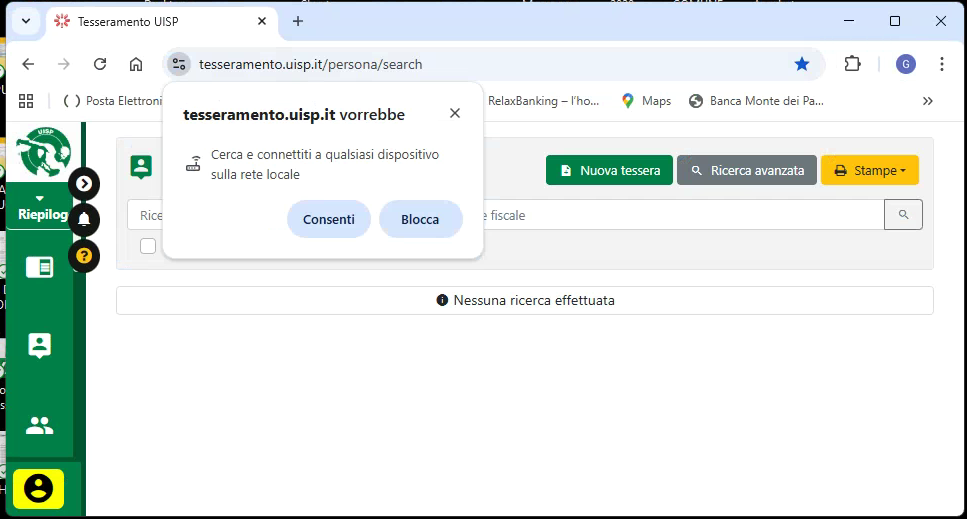The image size is (967, 519).
Task: Open the group people icon in the sidebar
Action: pos(39,426)
